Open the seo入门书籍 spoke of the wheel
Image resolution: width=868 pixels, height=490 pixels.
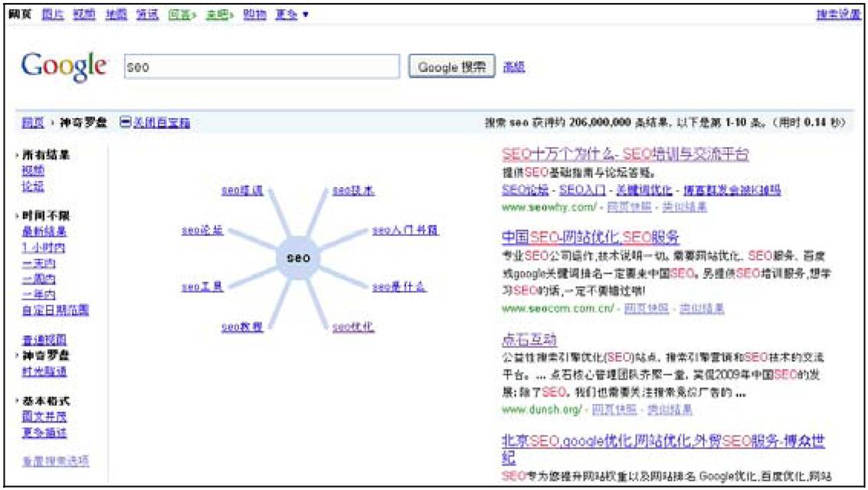click(405, 230)
